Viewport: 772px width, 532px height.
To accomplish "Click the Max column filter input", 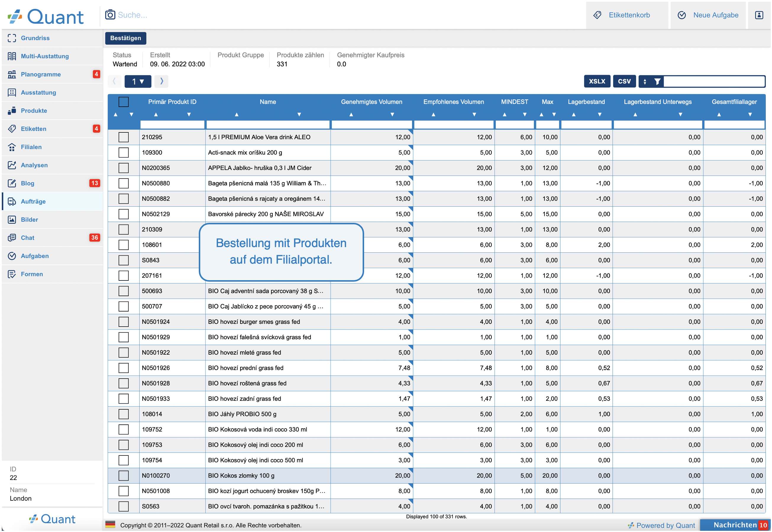I will [x=547, y=125].
